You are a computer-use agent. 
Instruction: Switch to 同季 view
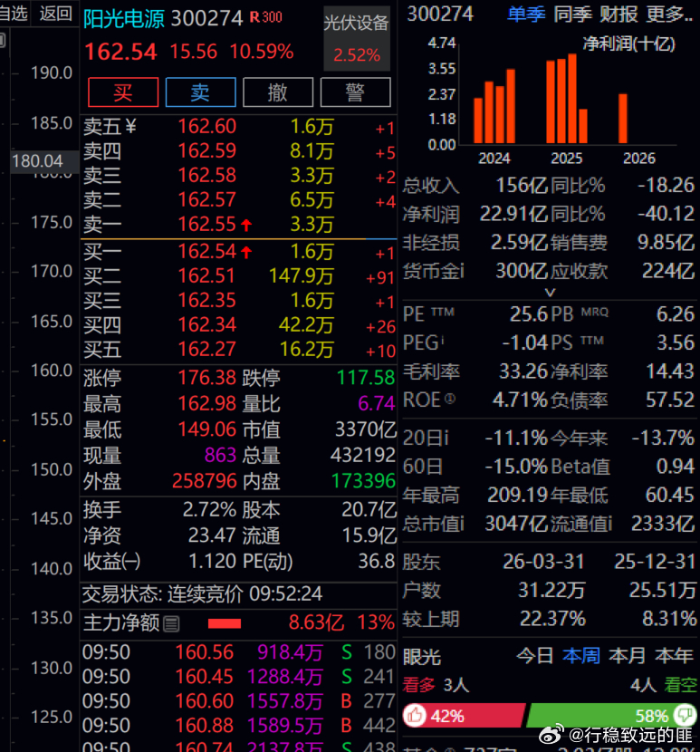572,14
